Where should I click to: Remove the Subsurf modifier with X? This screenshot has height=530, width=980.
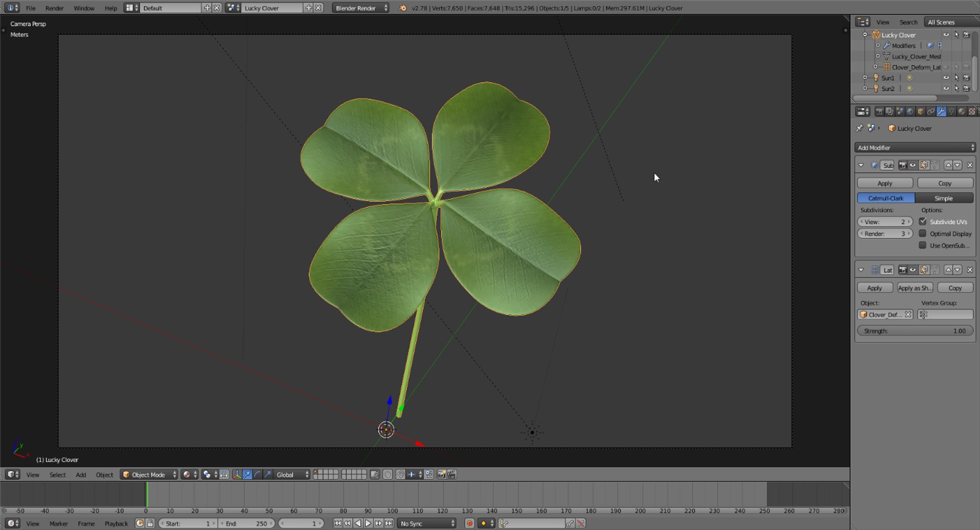[970, 165]
